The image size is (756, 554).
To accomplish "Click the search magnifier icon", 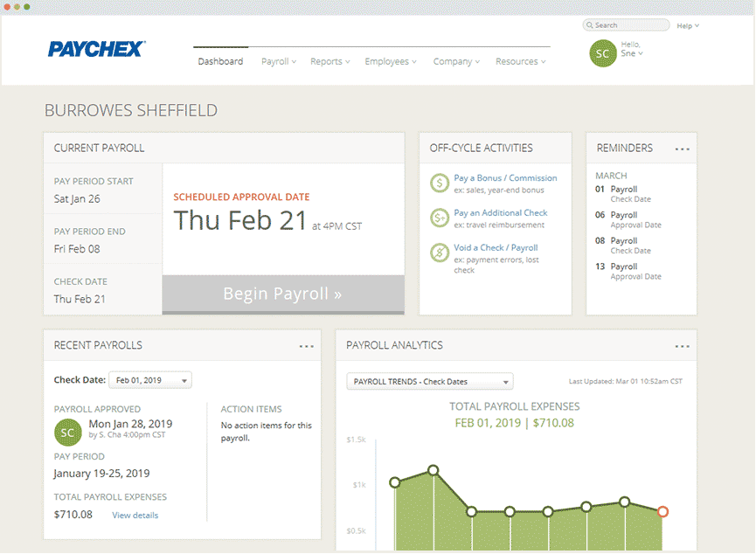I will point(589,25).
